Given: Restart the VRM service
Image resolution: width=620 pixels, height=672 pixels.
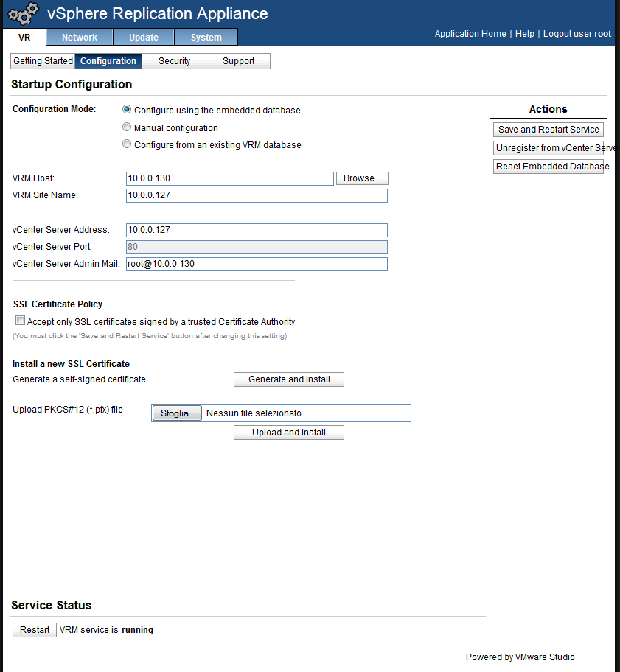Looking at the screenshot, I should tap(34, 629).
